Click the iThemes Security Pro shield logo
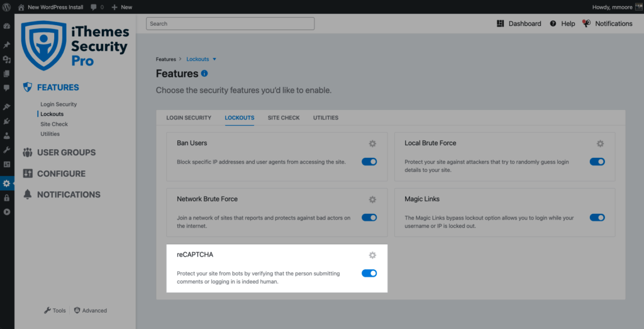Screen dimensions: 644x329 (43, 45)
